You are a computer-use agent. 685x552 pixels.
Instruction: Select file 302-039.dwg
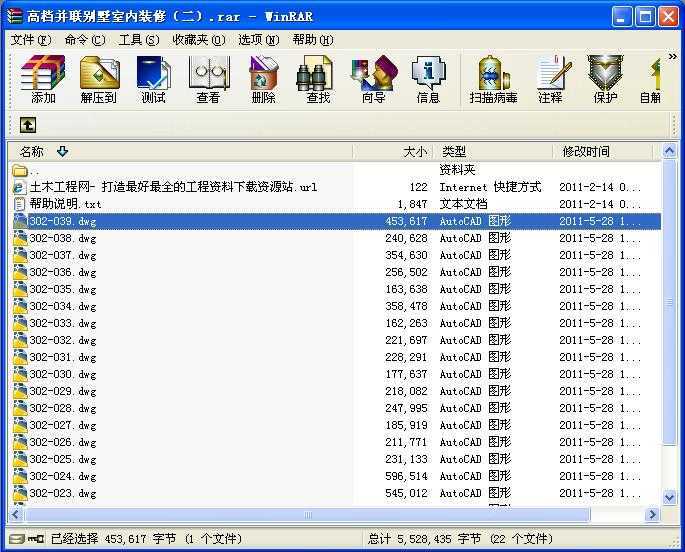click(63, 221)
